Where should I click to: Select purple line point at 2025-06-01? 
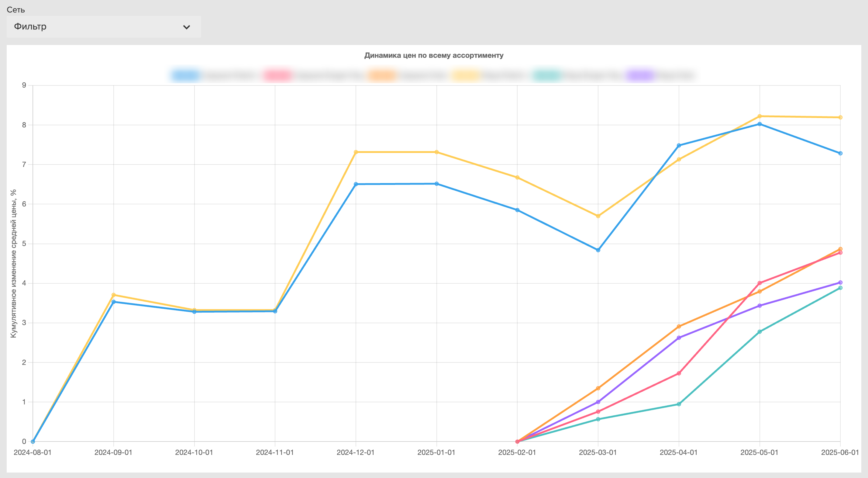coord(840,282)
